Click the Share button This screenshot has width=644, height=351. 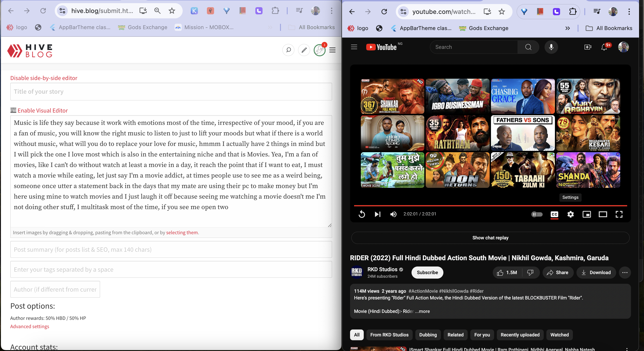(558, 273)
